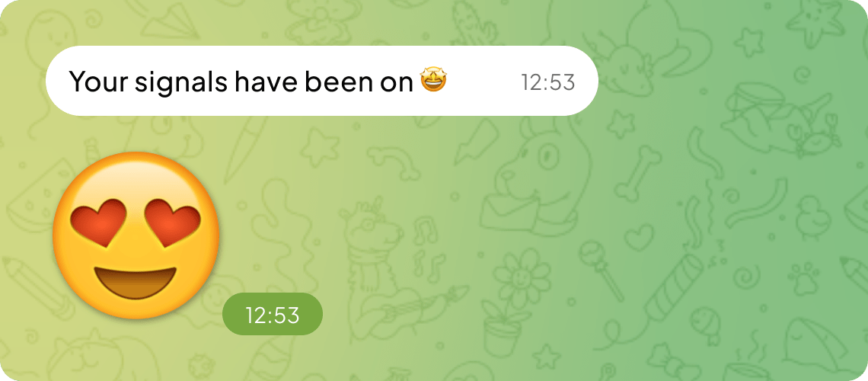Click the open mouth of the big emoji

click(136, 283)
